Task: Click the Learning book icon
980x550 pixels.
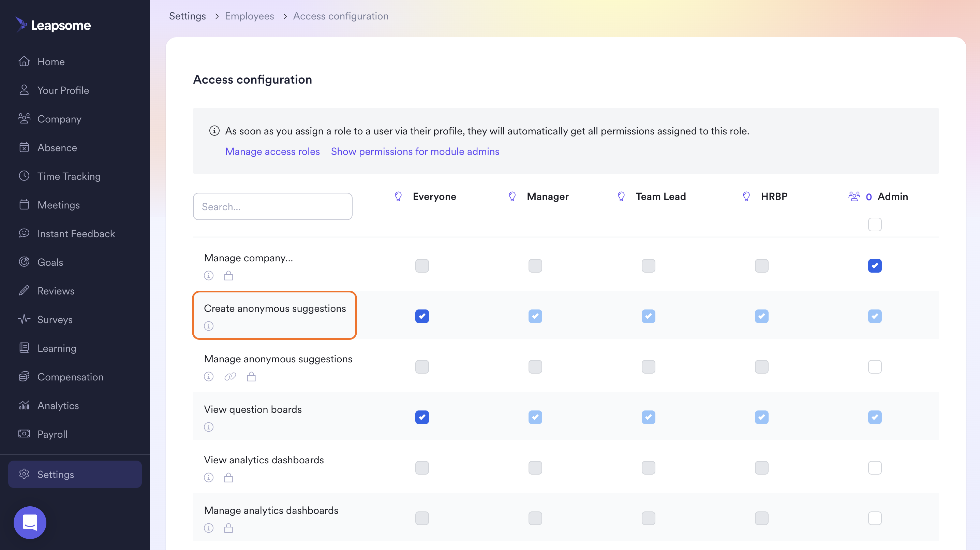Action: click(x=24, y=348)
